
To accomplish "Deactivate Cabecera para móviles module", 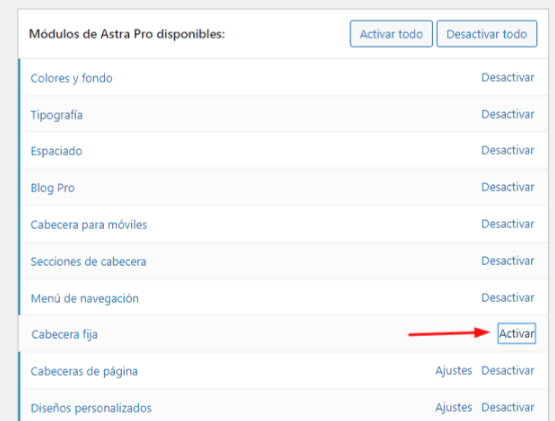I will point(508,224).
